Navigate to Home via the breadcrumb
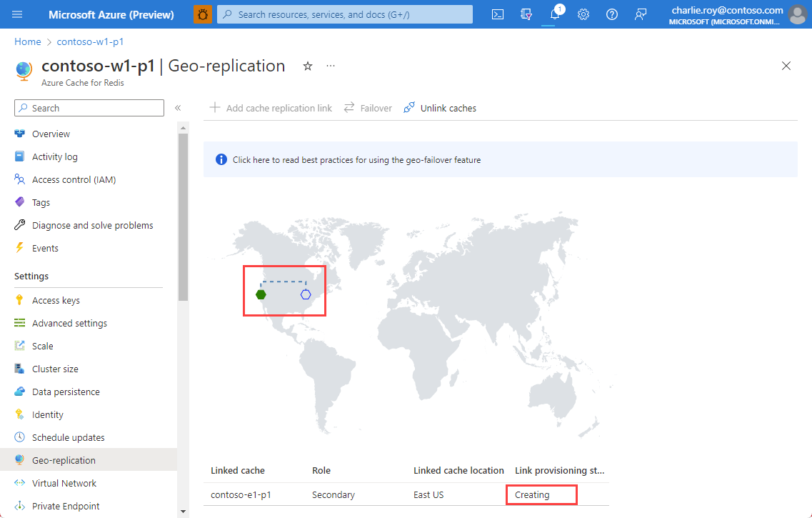 point(27,41)
